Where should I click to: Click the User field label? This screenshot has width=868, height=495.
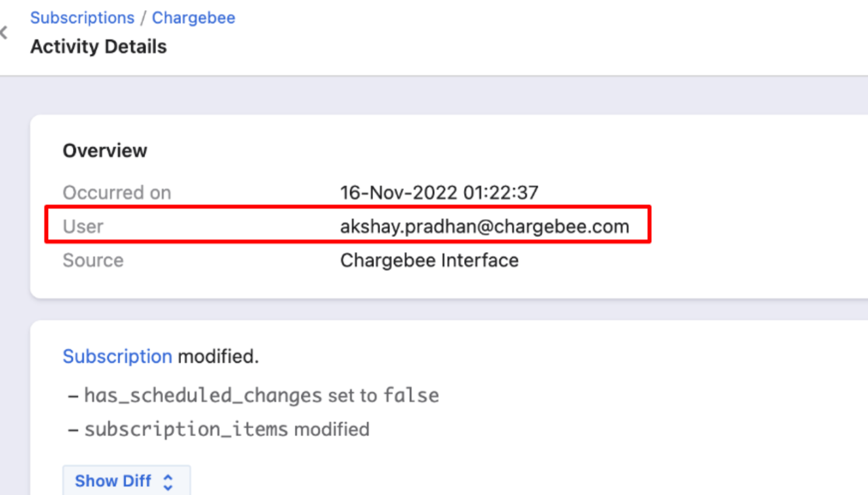(x=83, y=226)
